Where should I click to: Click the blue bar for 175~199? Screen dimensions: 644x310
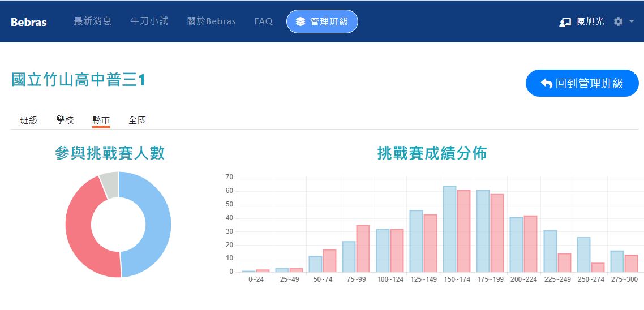[483, 231]
